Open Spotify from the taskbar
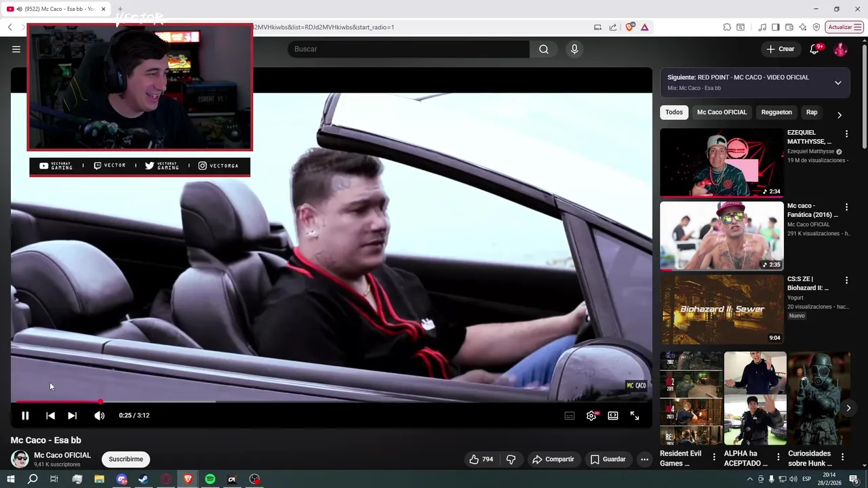 coord(210,479)
